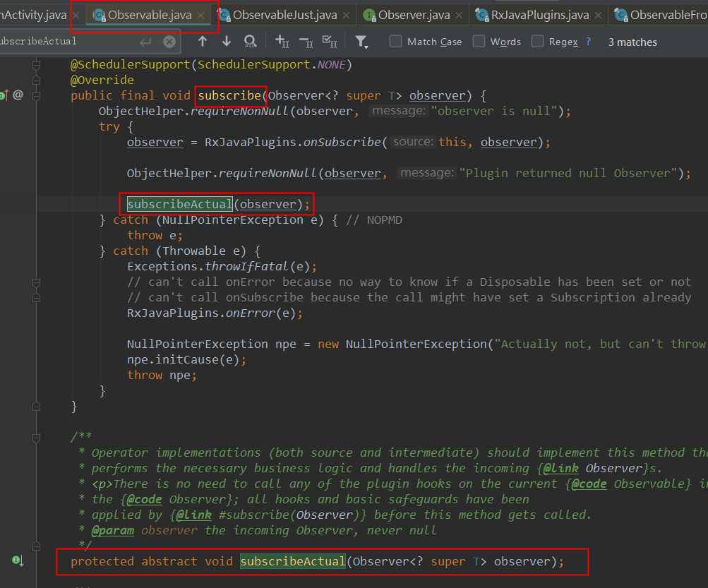Add selection for next occurrence icon

(282, 42)
